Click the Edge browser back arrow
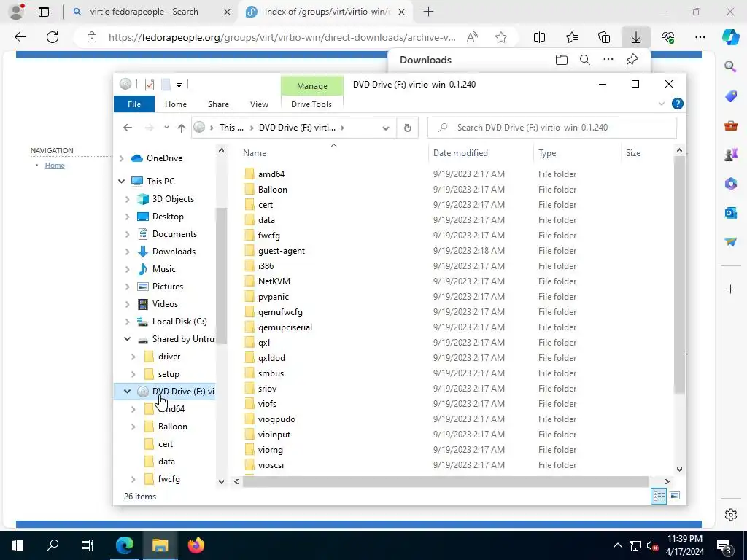747x560 pixels. pyautogui.click(x=20, y=37)
